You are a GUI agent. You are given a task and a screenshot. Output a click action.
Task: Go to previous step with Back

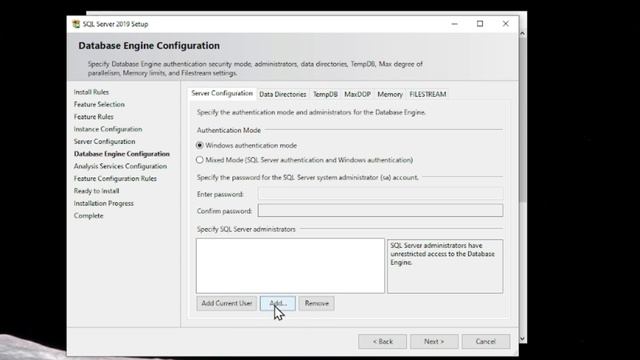(x=382, y=342)
